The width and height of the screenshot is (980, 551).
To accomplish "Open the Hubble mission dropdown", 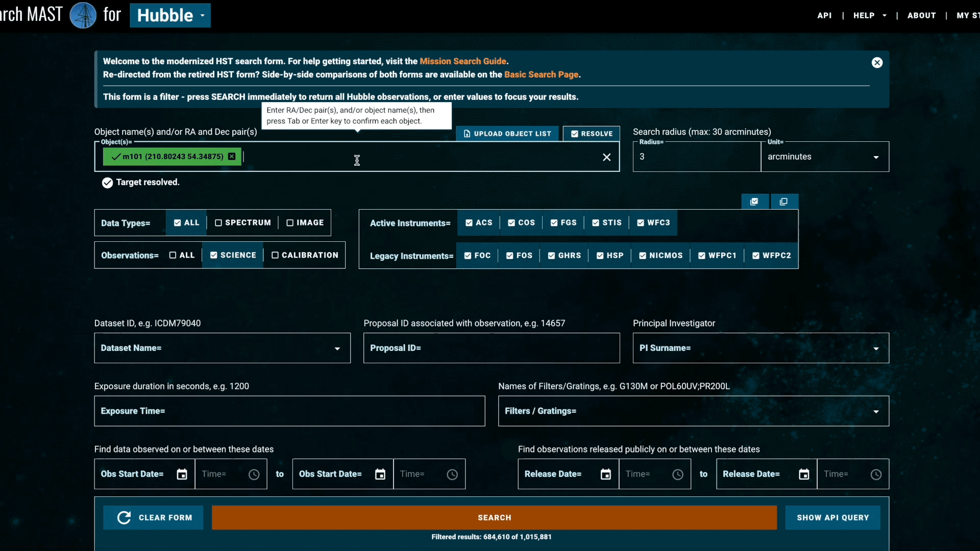I will coord(170,15).
